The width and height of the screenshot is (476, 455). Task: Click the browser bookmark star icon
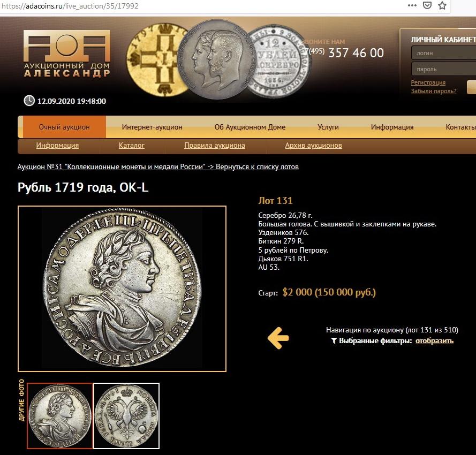pos(442,5)
